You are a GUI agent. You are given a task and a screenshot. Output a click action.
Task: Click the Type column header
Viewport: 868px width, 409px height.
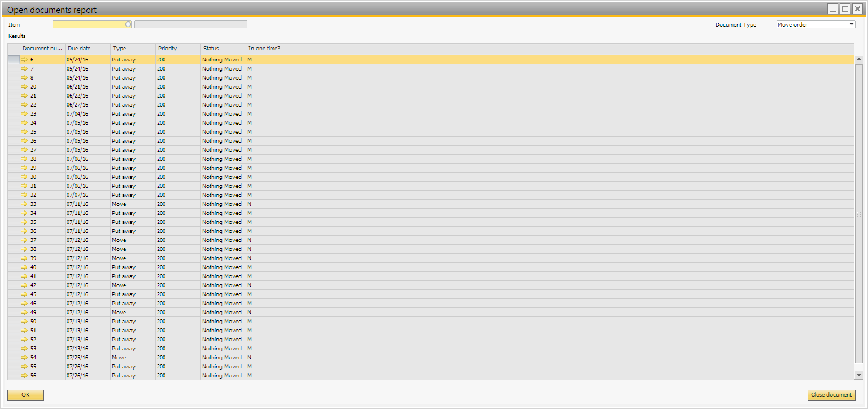[x=133, y=49]
